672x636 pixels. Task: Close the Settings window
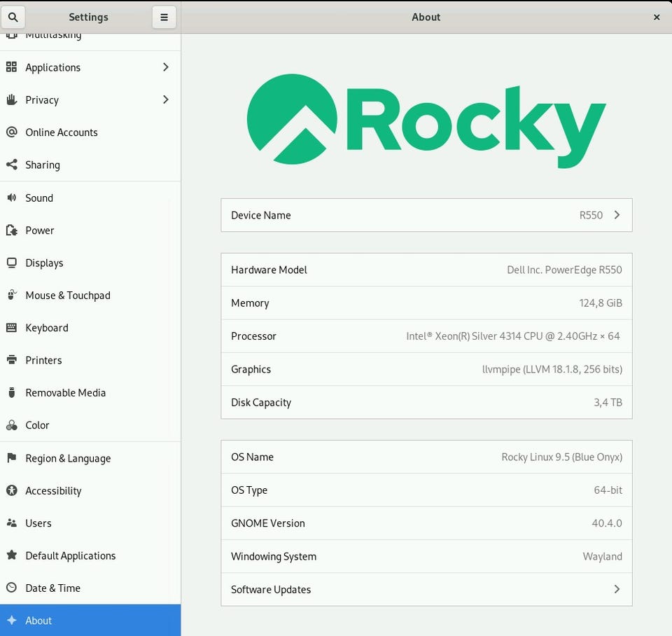[656, 17]
